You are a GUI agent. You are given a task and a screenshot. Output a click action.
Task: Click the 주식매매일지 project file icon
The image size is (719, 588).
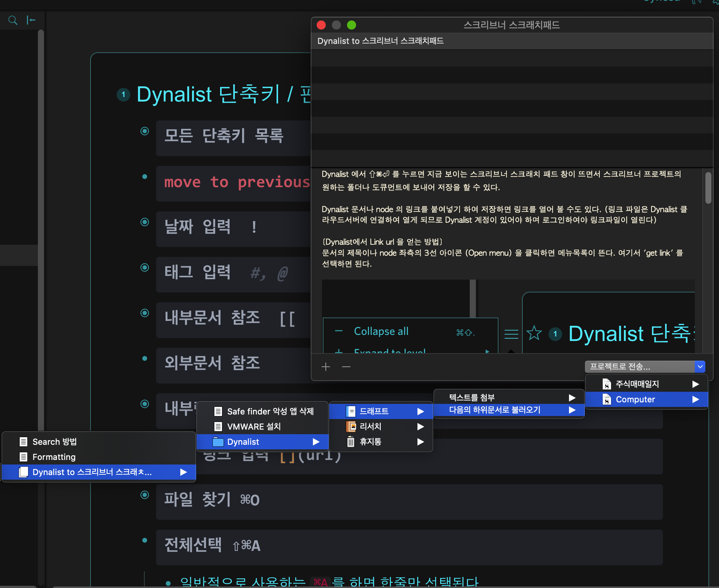click(x=606, y=384)
